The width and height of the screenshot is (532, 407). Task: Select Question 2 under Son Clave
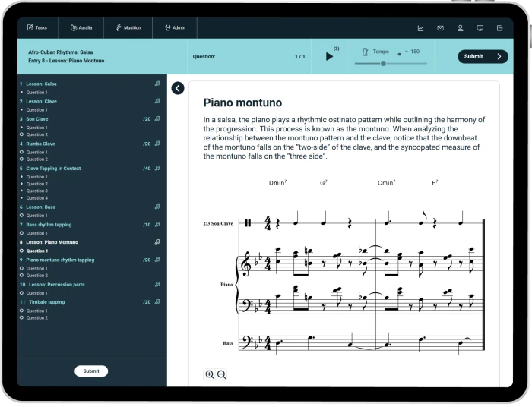[36, 134]
